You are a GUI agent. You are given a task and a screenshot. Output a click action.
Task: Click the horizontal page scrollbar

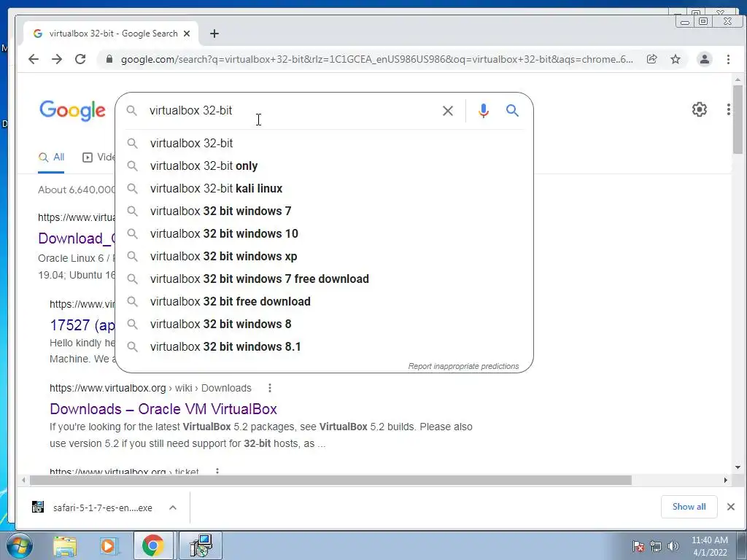point(330,481)
